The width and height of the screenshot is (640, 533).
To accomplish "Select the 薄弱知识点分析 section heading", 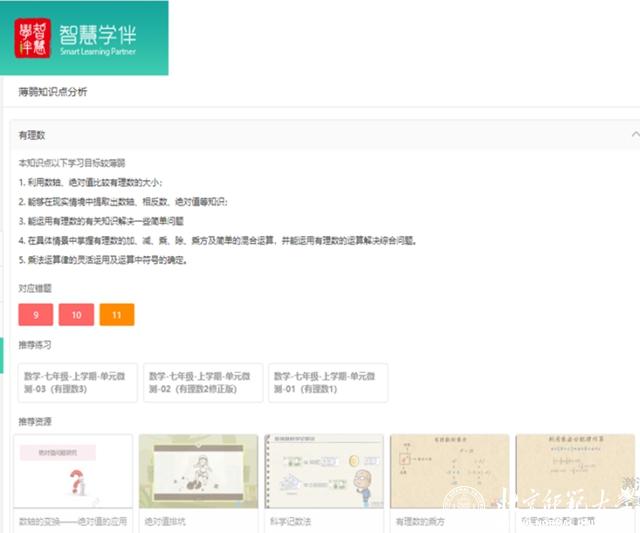I will 52,92.
